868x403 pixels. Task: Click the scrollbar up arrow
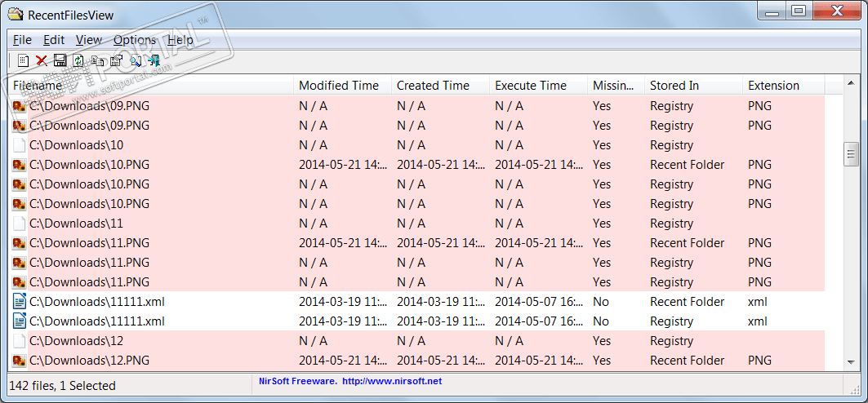click(850, 84)
